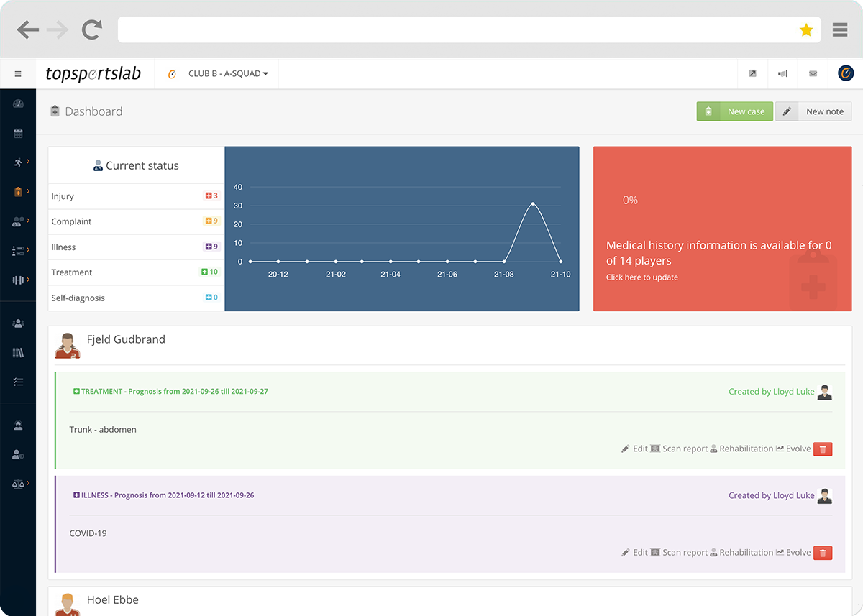Click the Fjeld Gudbrand player name
The image size is (863, 616).
126,339
